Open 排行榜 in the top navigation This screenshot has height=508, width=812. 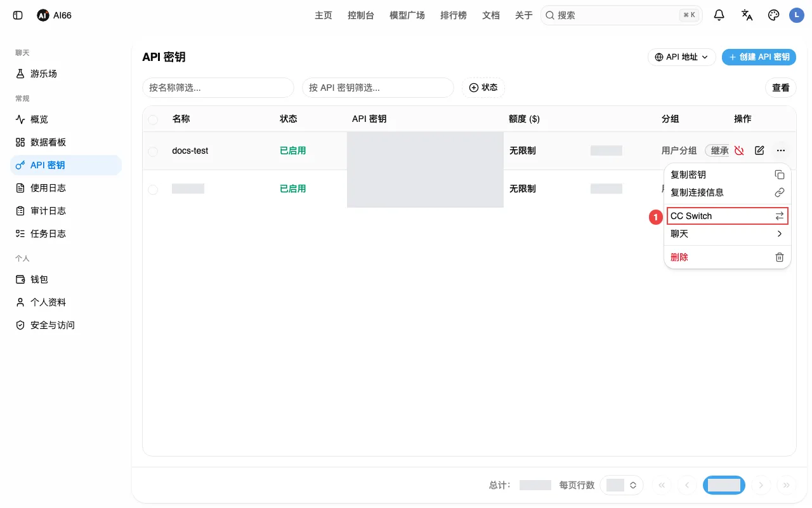[x=454, y=15]
